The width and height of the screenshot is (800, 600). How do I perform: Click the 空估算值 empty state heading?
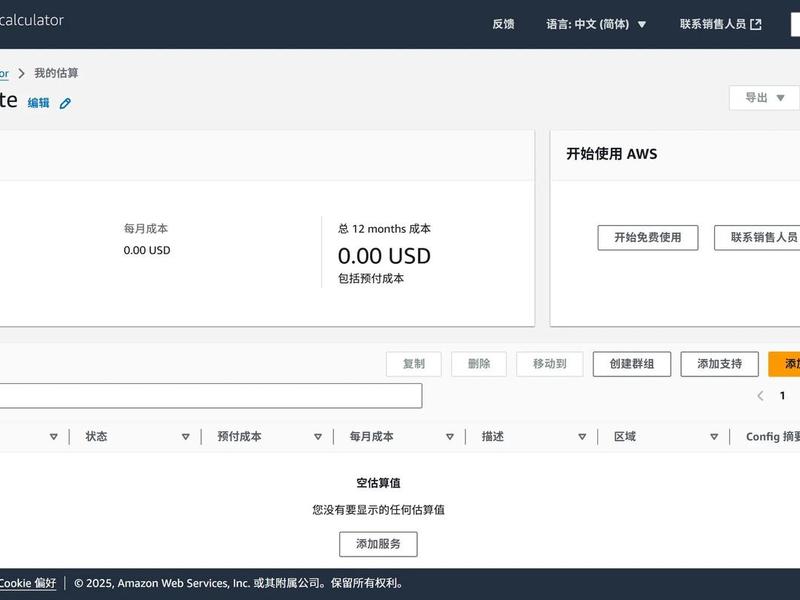(x=378, y=483)
